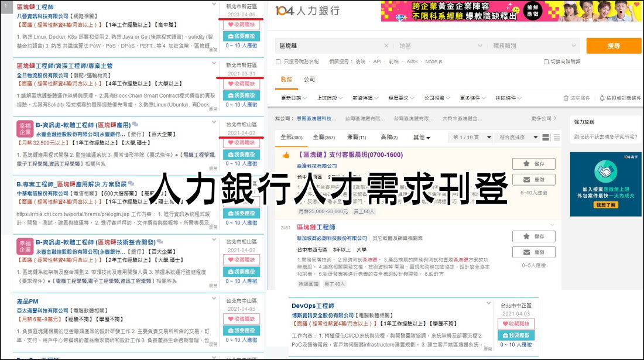The height and width of the screenshot is (360, 644).
Task: Click chat bubble icon beside 區塊鏈技術整合開發 title
Action: click(160, 242)
